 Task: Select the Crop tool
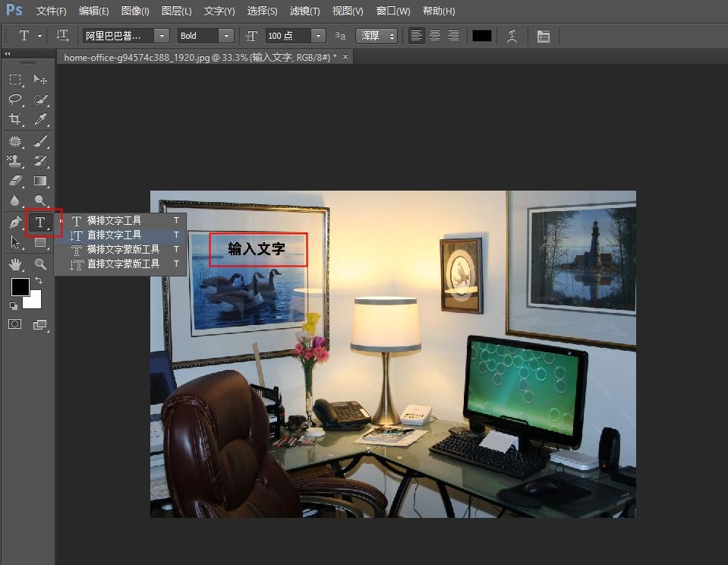15,119
